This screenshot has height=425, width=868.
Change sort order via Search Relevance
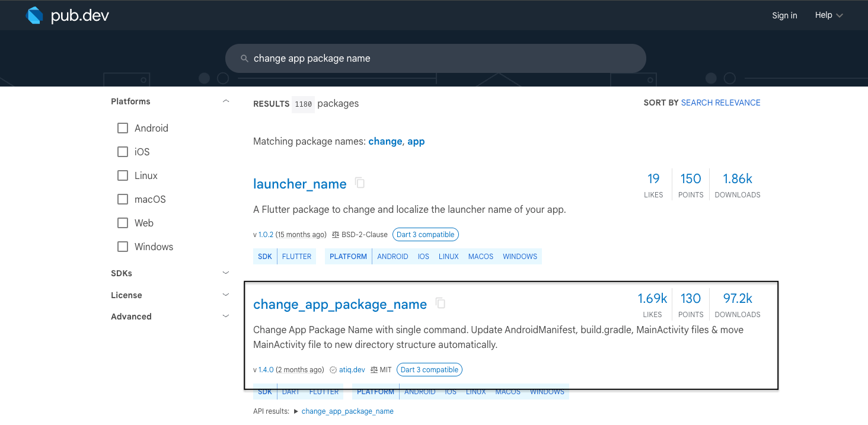tap(720, 103)
